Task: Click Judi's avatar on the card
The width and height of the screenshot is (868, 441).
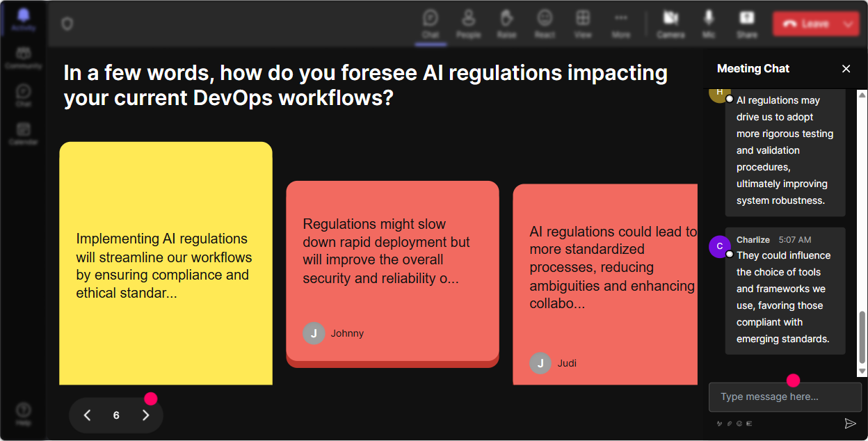Action: tap(540, 363)
